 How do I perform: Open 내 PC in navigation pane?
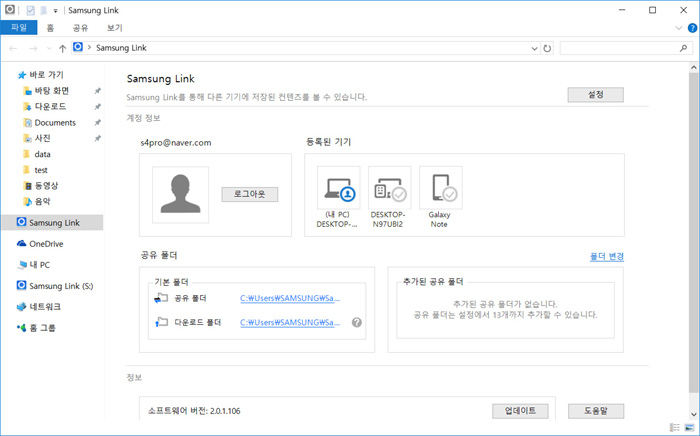point(39,265)
